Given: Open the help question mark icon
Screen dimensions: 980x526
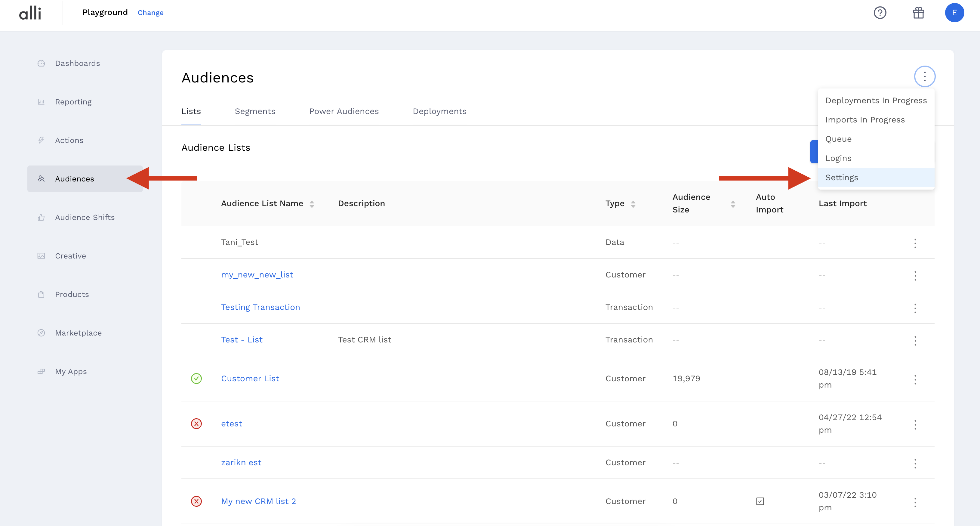Looking at the screenshot, I should click(880, 13).
